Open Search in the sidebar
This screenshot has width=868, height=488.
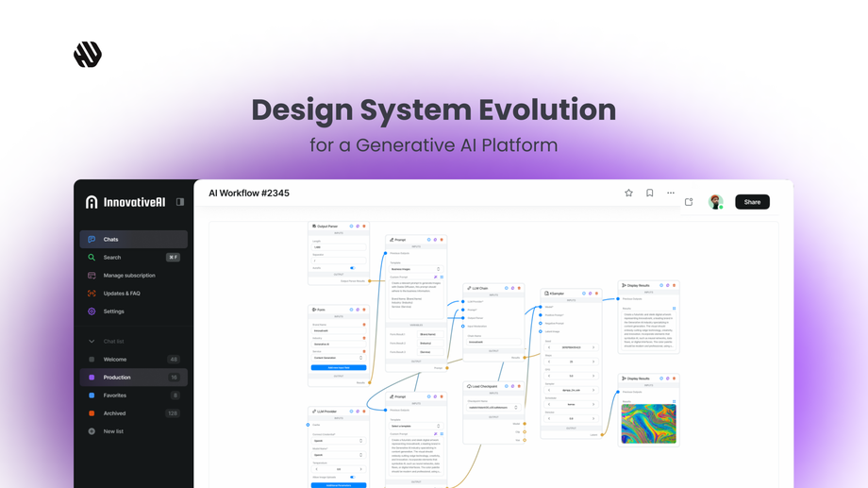pyautogui.click(x=133, y=258)
